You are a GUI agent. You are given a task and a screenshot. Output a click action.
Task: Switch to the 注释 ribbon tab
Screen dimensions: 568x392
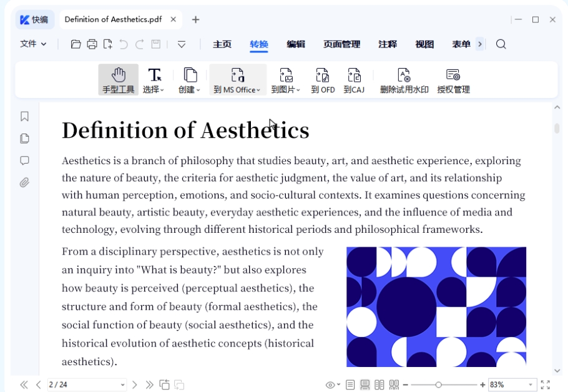pyautogui.click(x=387, y=44)
